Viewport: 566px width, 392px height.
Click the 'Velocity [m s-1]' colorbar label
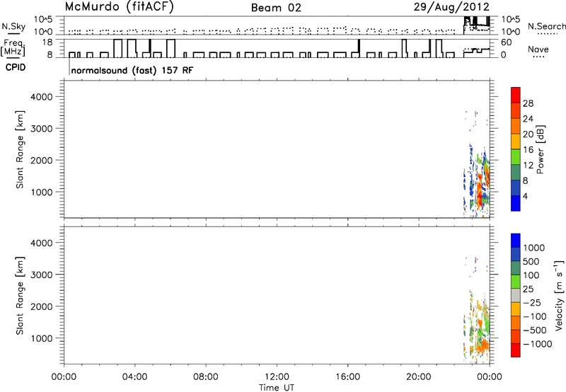point(559,295)
